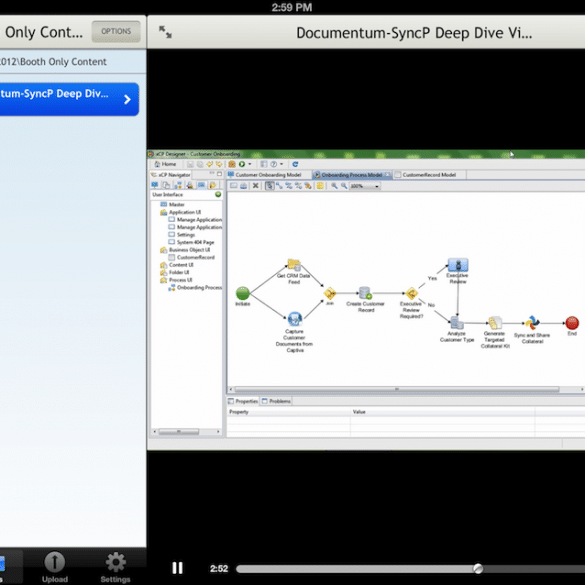The width and height of the screenshot is (585, 585).
Task: Select the Documentum-SyncP Deep Div... list item
Action: click(69, 99)
